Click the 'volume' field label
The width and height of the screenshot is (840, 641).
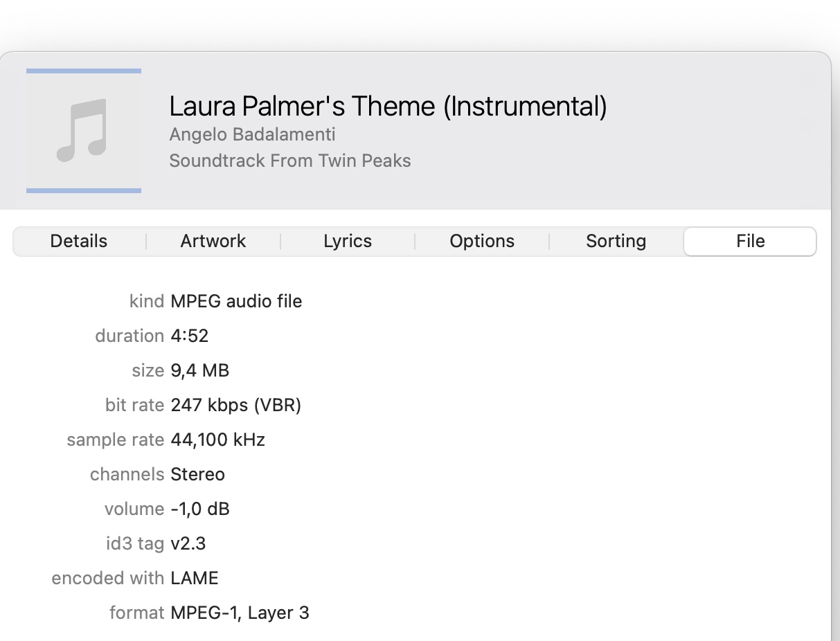(134, 509)
